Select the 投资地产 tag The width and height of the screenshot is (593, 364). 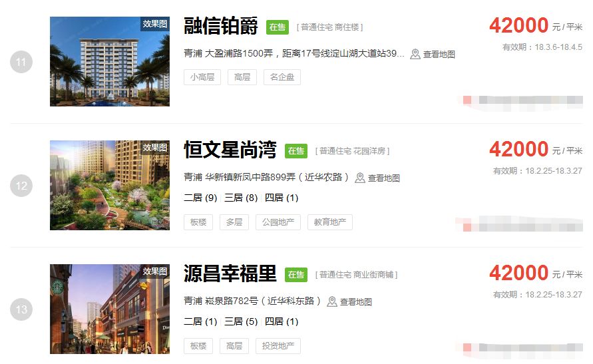[278, 346]
